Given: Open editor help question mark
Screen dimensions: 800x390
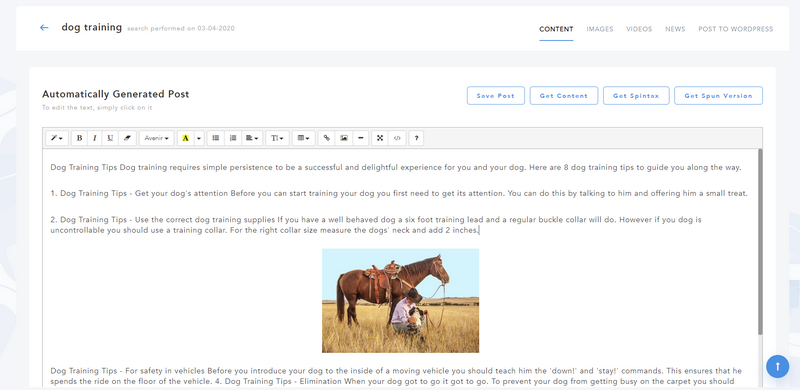Looking at the screenshot, I should 416,138.
